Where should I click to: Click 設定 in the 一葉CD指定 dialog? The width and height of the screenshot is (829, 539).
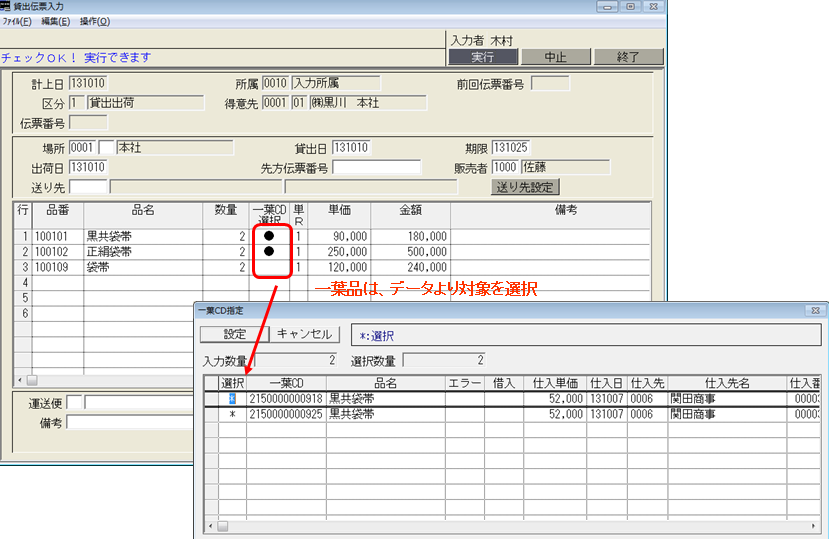tap(234, 334)
